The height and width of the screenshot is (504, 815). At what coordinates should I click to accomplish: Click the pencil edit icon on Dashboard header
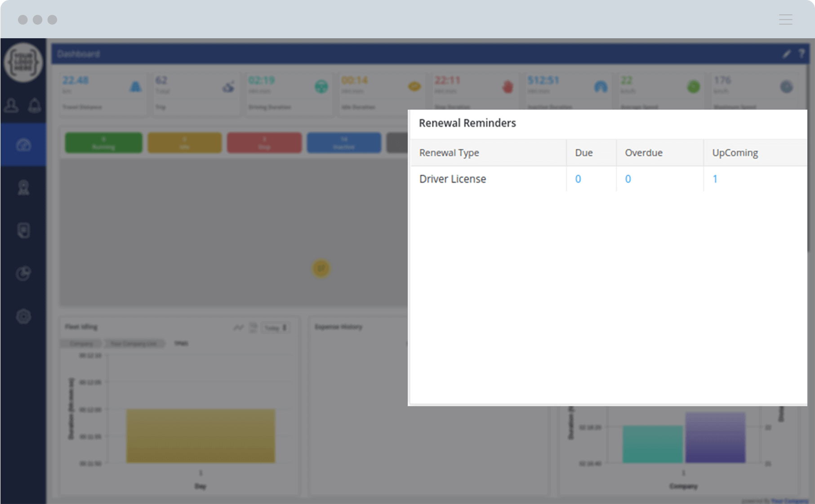786,54
